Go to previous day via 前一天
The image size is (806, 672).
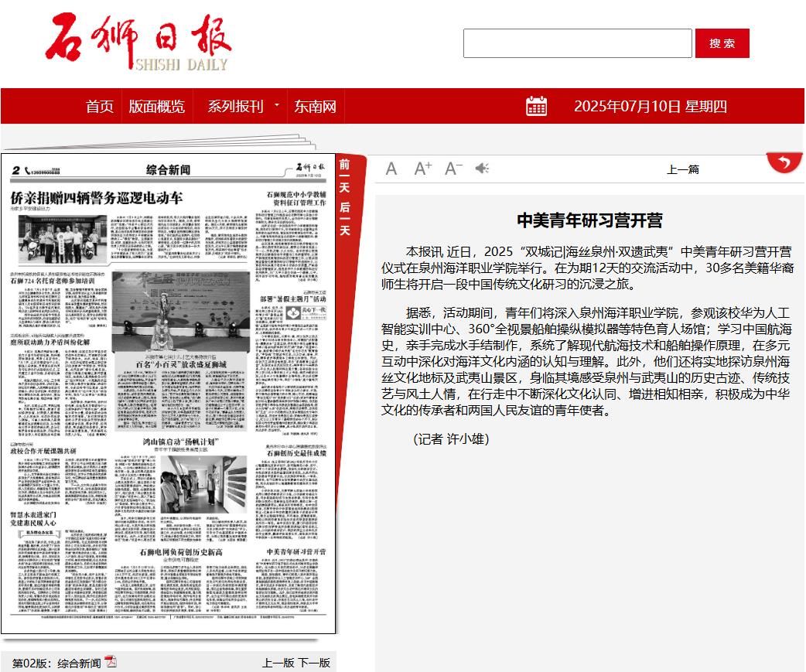point(345,176)
